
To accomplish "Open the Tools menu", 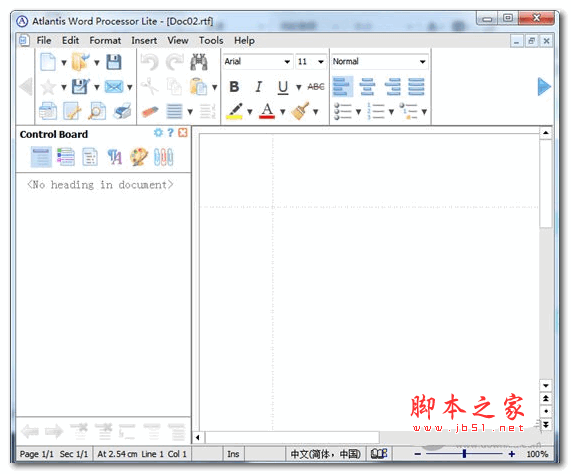I will click(x=211, y=40).
